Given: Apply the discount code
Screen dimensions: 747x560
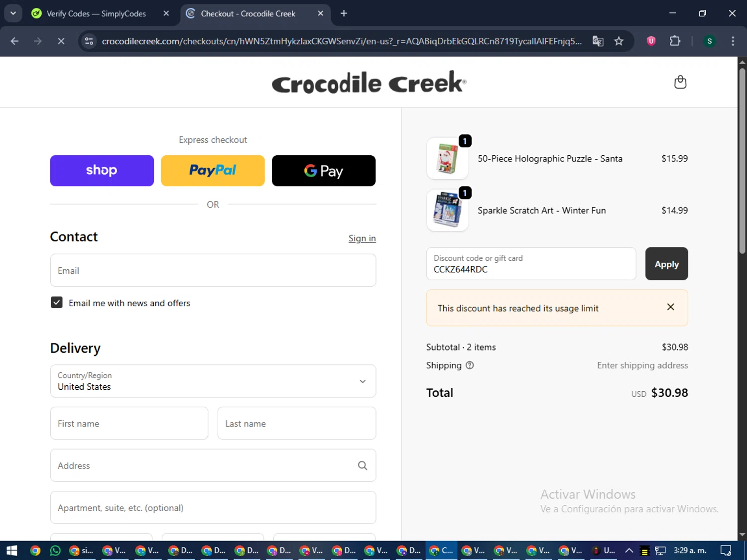Looking at the screenshot, I should [666, 264].
